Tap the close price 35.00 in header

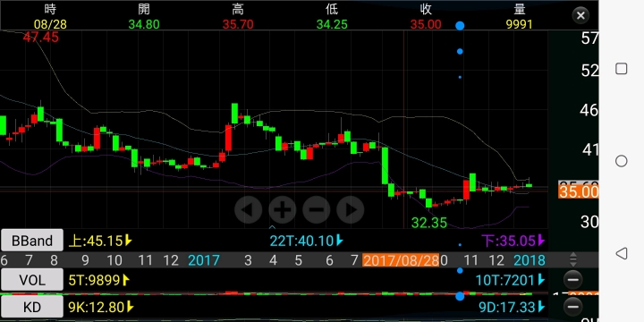pyautogui.click(x=426, y=24)
